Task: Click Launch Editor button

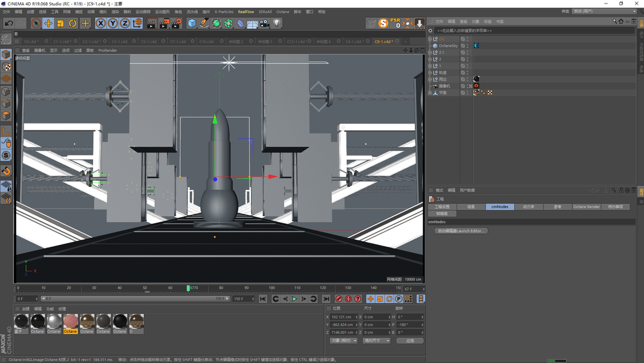Action: pos(461,231)
